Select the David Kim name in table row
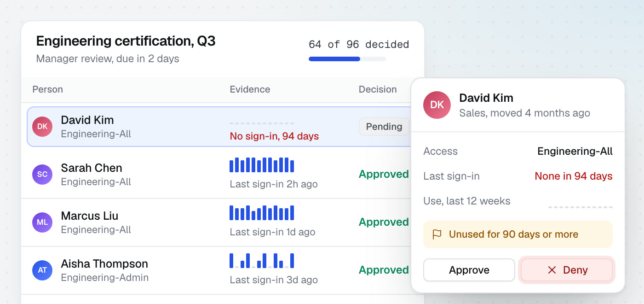The height and width of the screenshot is (304, 644). click(x=87, y=120)
